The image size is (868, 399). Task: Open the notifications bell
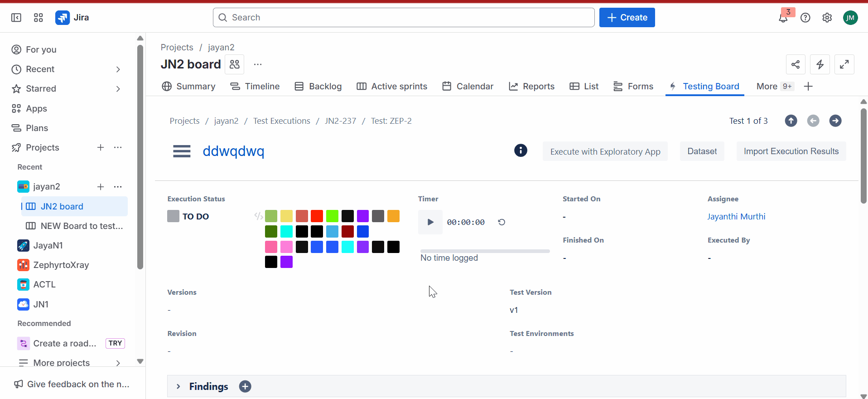point(783,18)
